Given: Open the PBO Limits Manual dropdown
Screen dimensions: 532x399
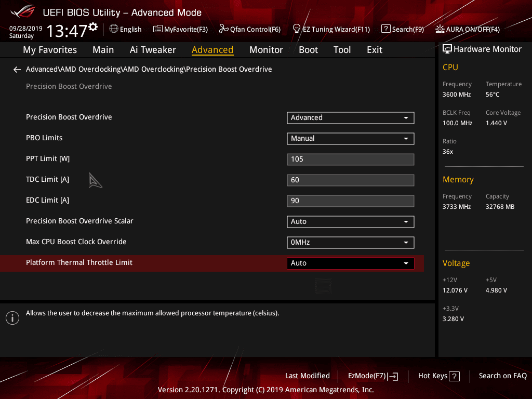Looking at the screenshot, I should coord(351,138).
